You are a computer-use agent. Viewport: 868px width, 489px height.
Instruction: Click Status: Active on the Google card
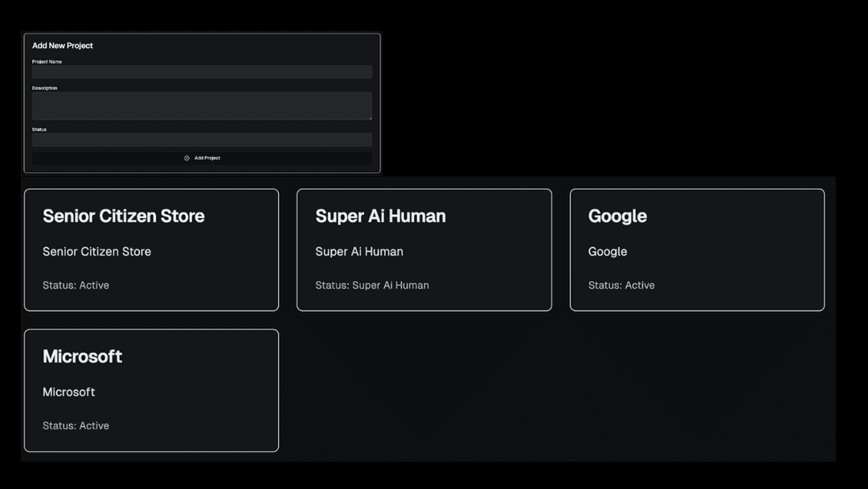(621, 286)
